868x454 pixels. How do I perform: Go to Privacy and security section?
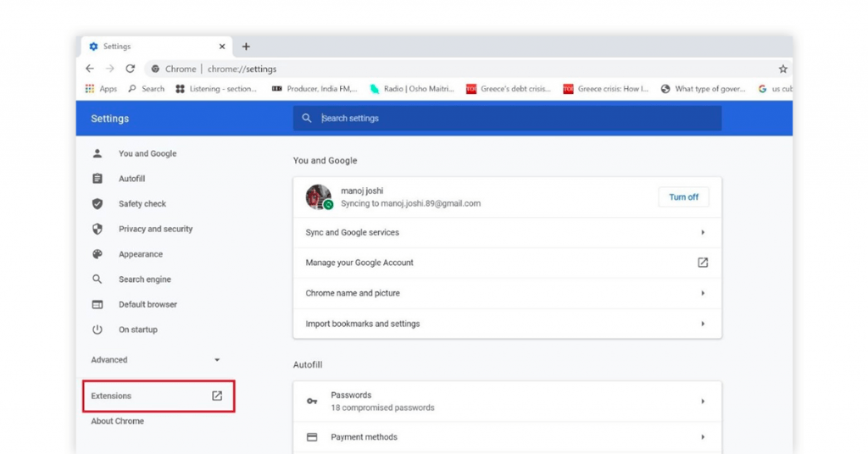[x=156, y=229]
